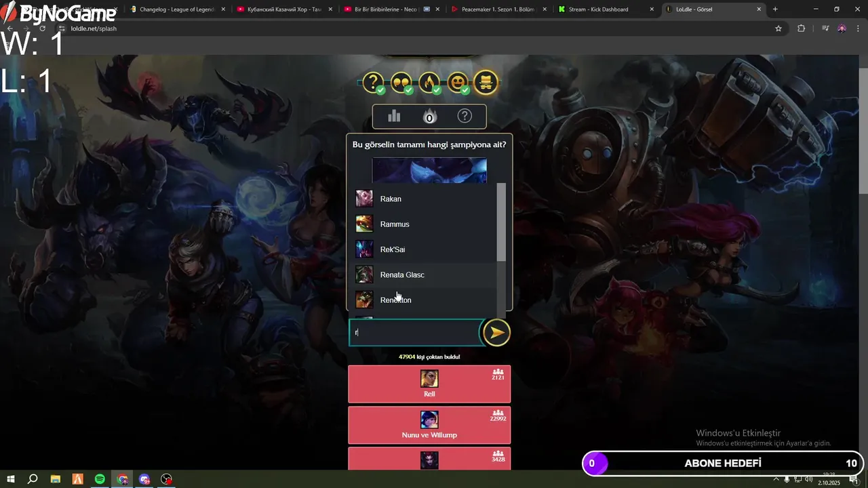
Task: Open the Ability mode flame icon
Action: [429, 83]
